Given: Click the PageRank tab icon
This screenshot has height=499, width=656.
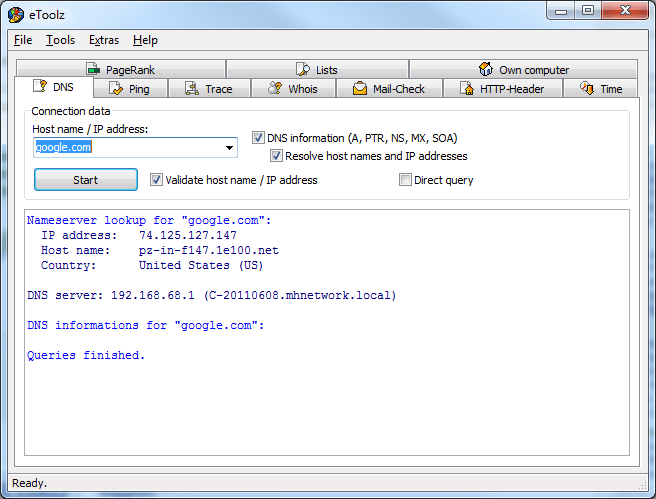Looking at the screenshot, I should tap(93, 69).
